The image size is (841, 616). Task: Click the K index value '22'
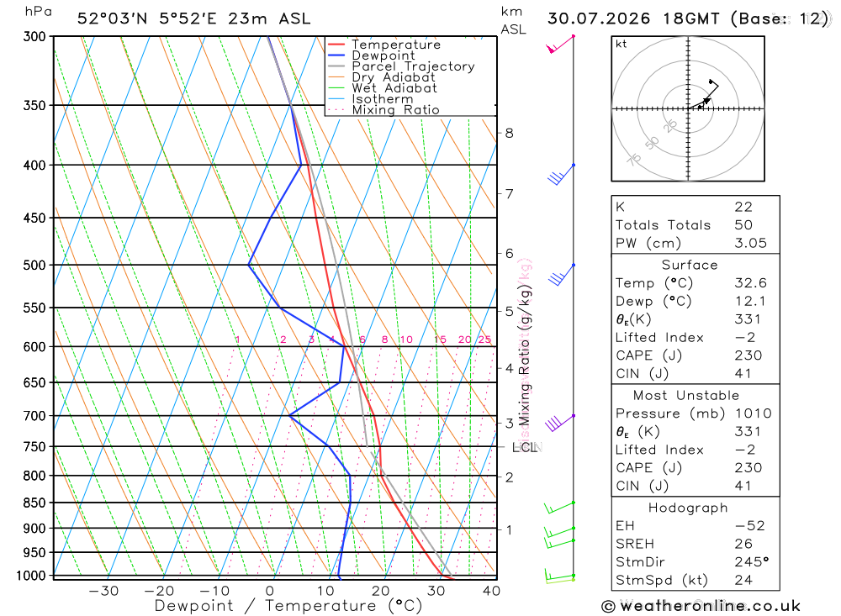pyautogui.click(x=743, y=207)
